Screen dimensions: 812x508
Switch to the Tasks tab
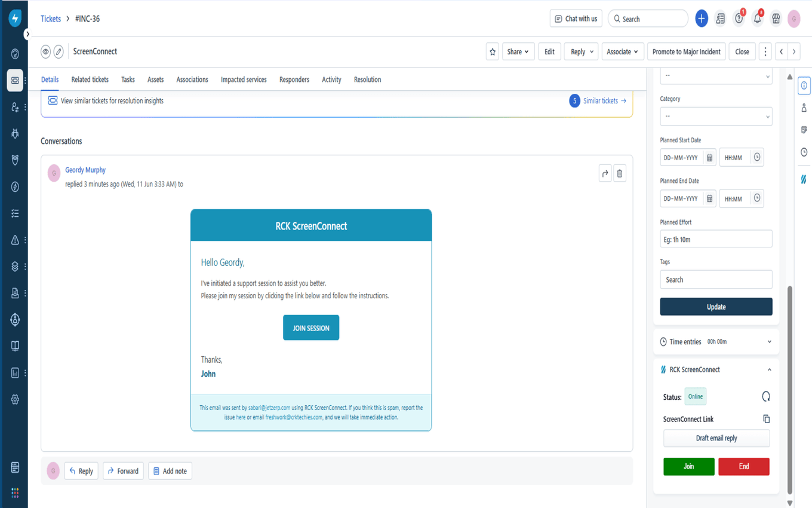point(128,79)
